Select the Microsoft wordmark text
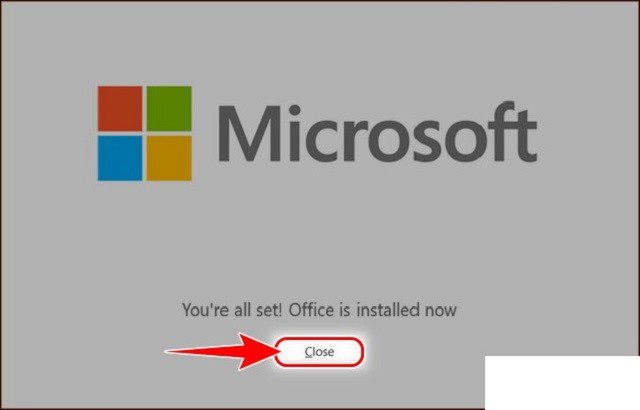This screenshot has height=410, width=640. pyautogui.click(x=378, y=133)
